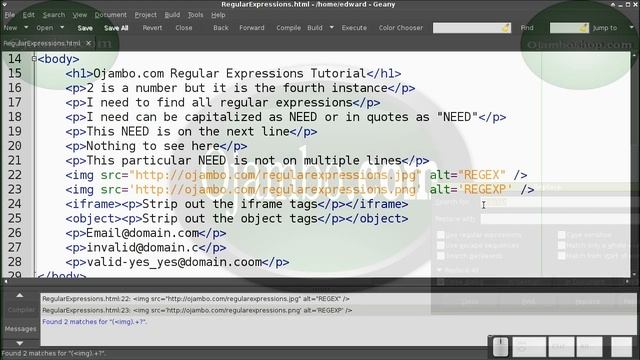Click 'valid-yes_yes@domain.coom' code line
This screenshot has width=640, height=360.
(x=177, y=262)
